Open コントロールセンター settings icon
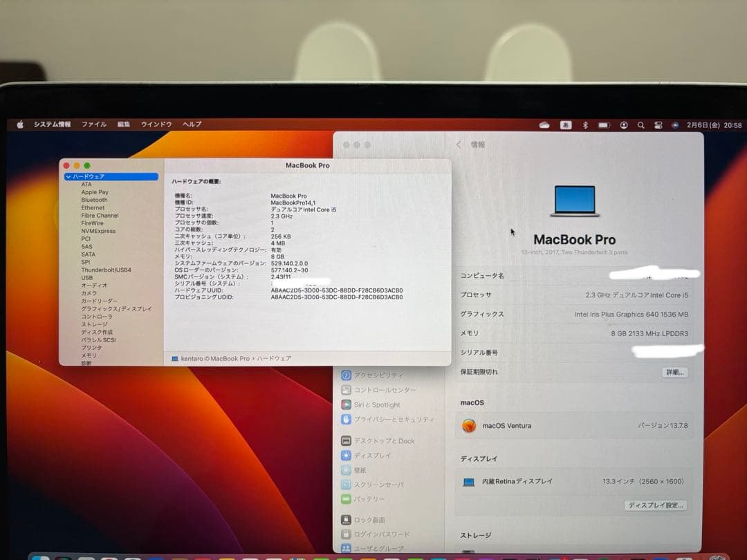This screenshot has height=560, width=747. click(x=346, y=390)
